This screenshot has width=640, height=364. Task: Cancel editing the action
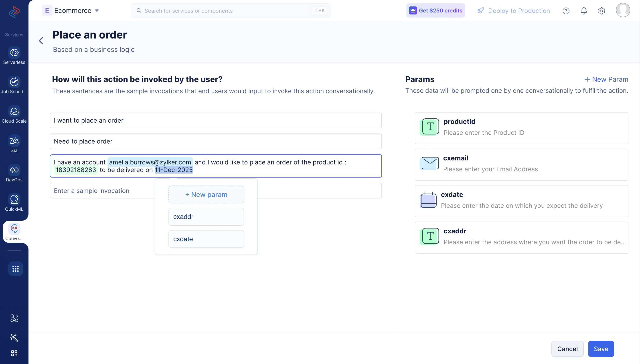tap(567, 349)
